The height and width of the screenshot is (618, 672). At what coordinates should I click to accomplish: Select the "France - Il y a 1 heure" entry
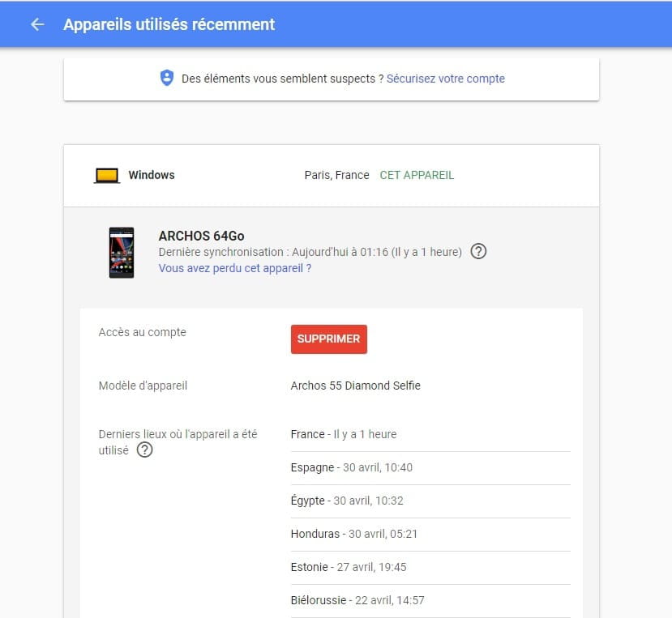click(x=430, y=434)
